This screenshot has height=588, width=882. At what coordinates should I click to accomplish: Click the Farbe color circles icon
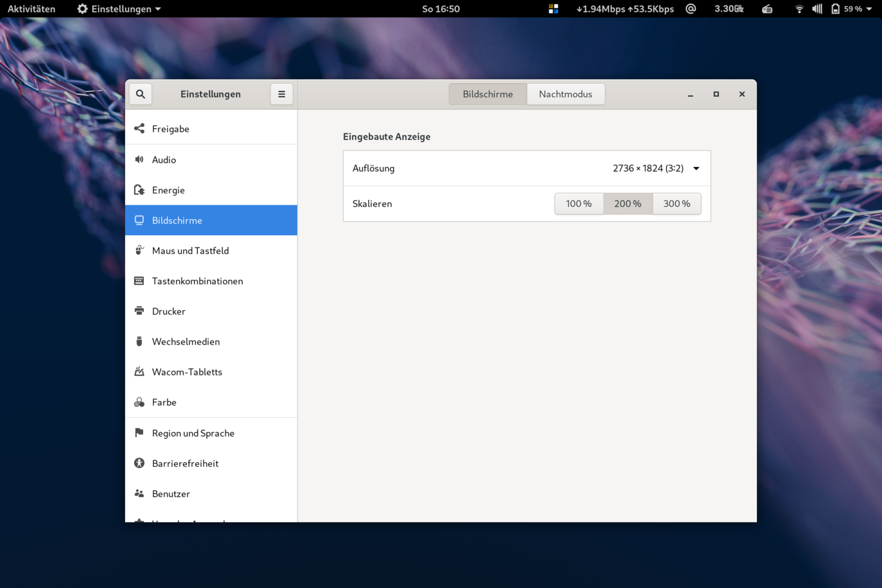[139, 402]
